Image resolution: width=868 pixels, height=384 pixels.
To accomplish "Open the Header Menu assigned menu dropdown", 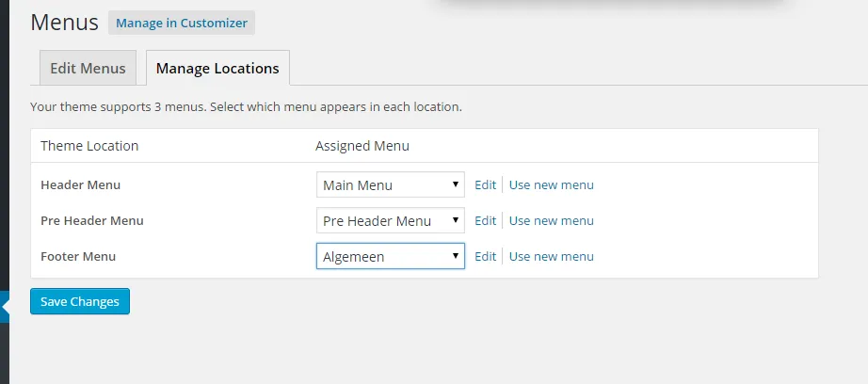I will [390, 184].
